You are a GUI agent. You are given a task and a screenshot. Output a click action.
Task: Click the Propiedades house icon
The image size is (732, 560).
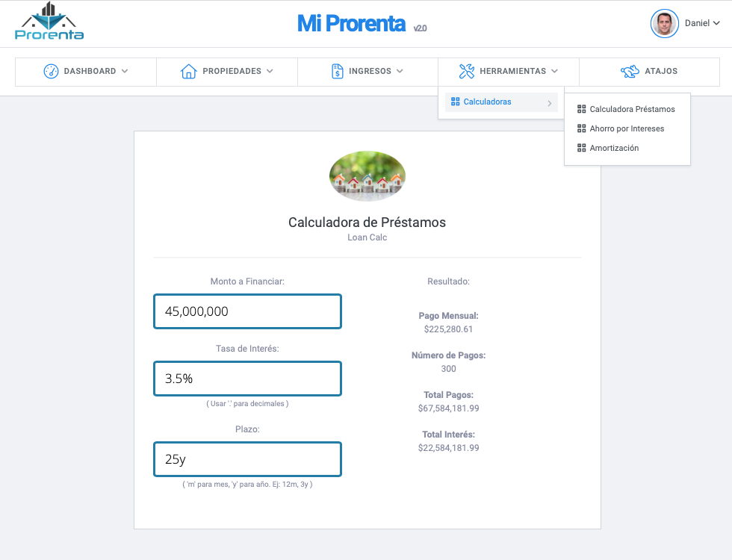[188, 72]
